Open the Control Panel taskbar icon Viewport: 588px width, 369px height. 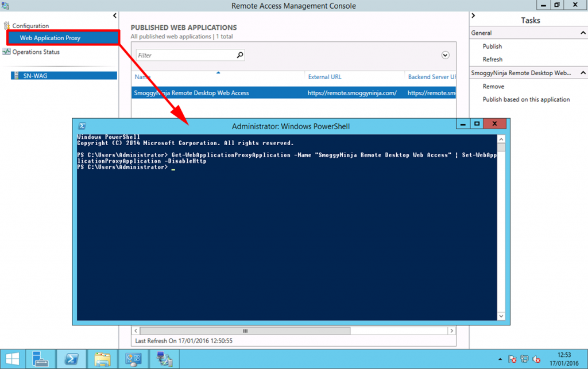(133, 360)
